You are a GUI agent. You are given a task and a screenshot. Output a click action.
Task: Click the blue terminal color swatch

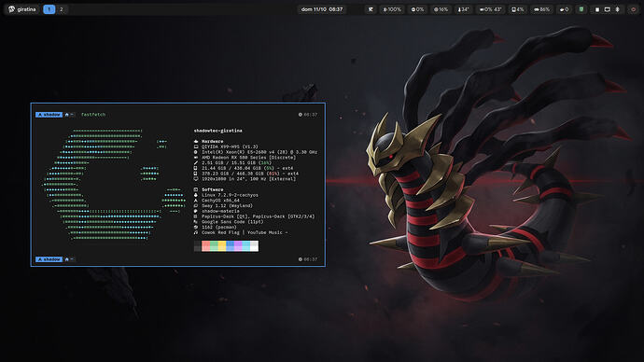click(x=230, y=246)
